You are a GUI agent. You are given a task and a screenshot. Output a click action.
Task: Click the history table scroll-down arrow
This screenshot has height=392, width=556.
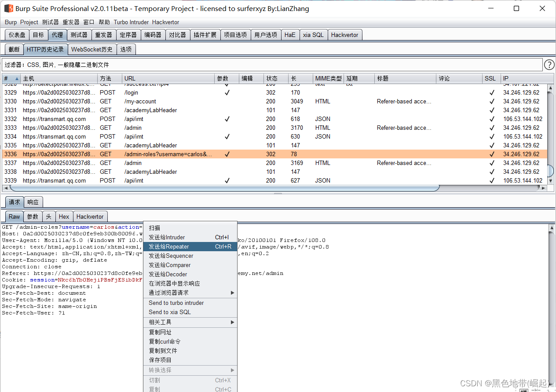click(550, 180)
